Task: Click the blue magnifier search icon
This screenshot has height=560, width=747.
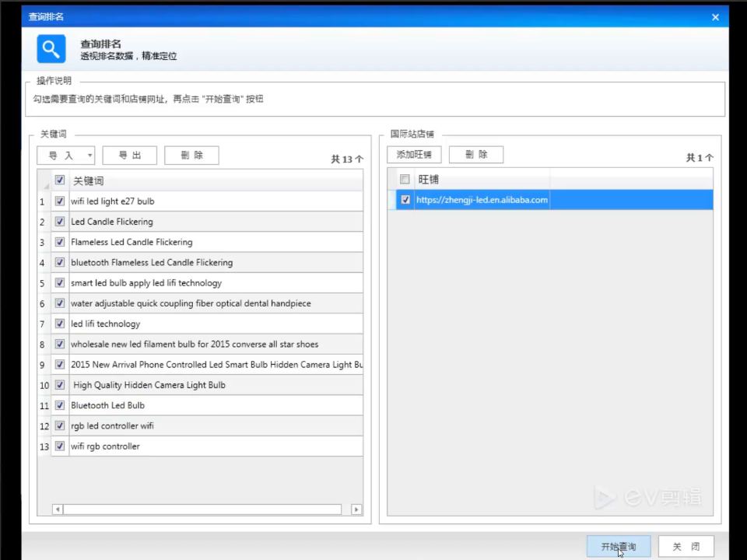Action: coord(51,48)
